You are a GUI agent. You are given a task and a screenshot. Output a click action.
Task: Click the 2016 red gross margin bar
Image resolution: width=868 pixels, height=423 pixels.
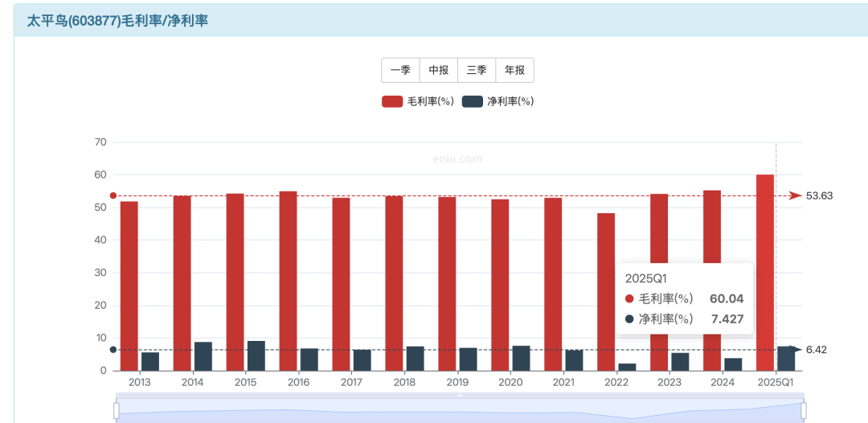288,281
